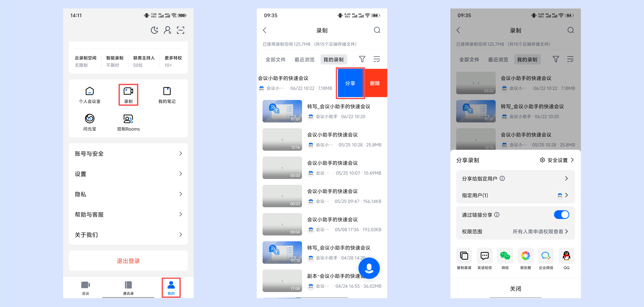Tap filter funnel on the dimmed right screen
The width and height of the screenshot is (644, 307).
click(556, 59)
